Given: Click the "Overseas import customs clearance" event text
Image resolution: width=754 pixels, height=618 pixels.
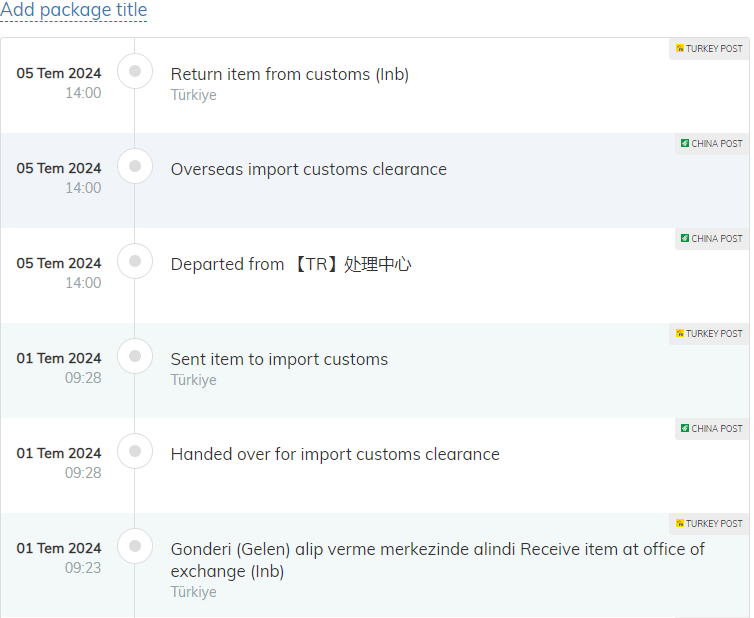Looking at the screenshot, I should tap(308, 169).
